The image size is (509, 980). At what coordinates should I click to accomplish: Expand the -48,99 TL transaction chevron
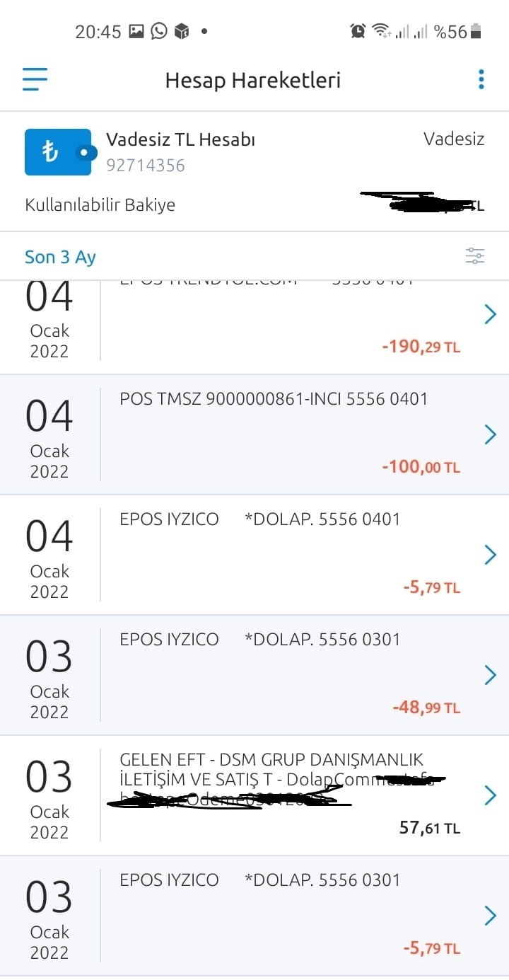point(491,675)
